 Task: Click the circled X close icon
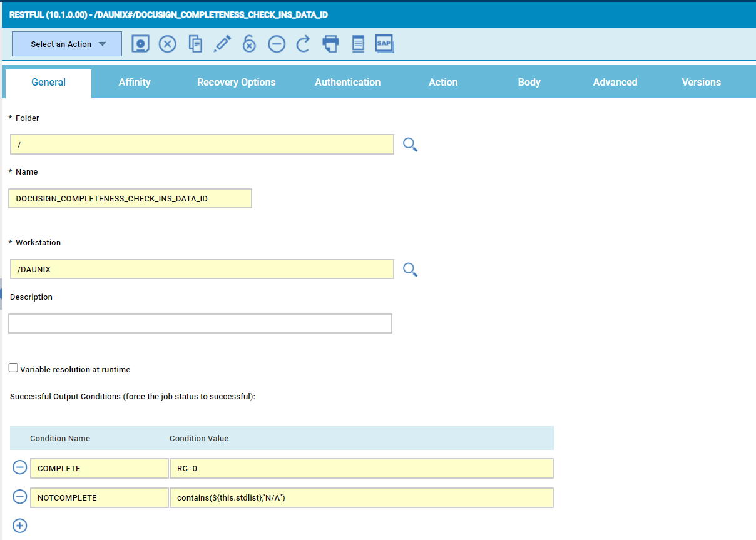point(167,44)
